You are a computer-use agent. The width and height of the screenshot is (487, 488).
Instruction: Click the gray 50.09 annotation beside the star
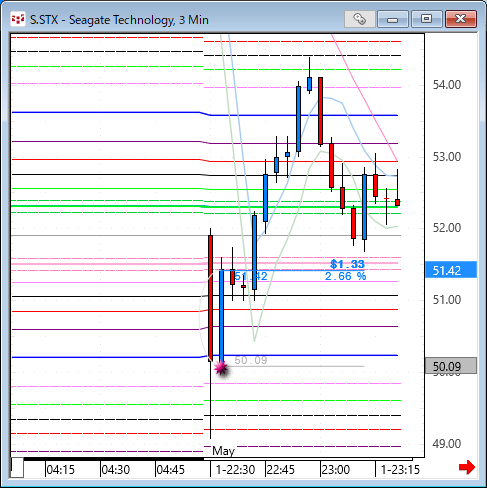pyautogui.click(x=251, y=360)
